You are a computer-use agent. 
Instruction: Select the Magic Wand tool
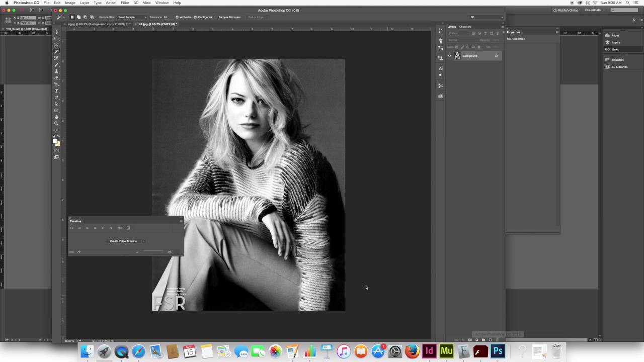(56, 52)
